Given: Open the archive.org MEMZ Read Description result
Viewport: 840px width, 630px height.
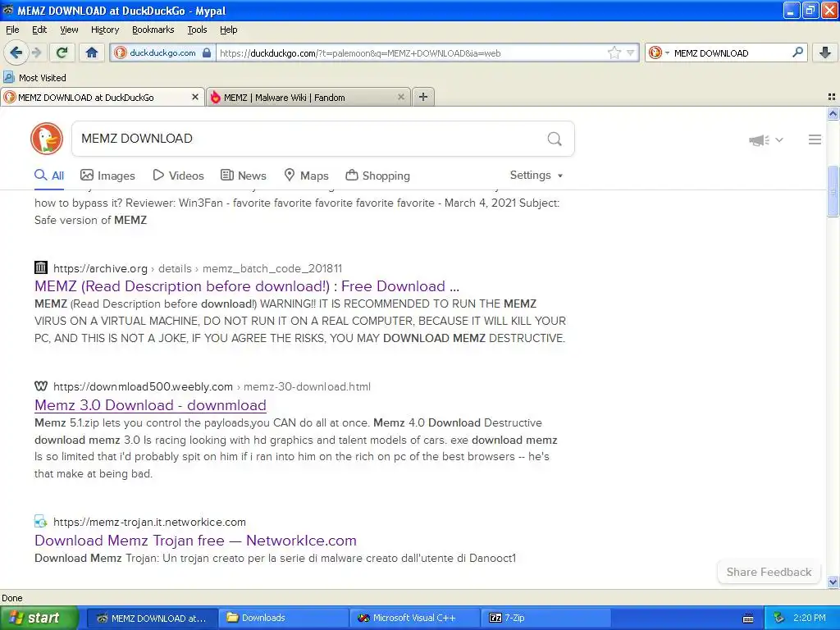Looking at the screenshot, I should tap(246, 286).
